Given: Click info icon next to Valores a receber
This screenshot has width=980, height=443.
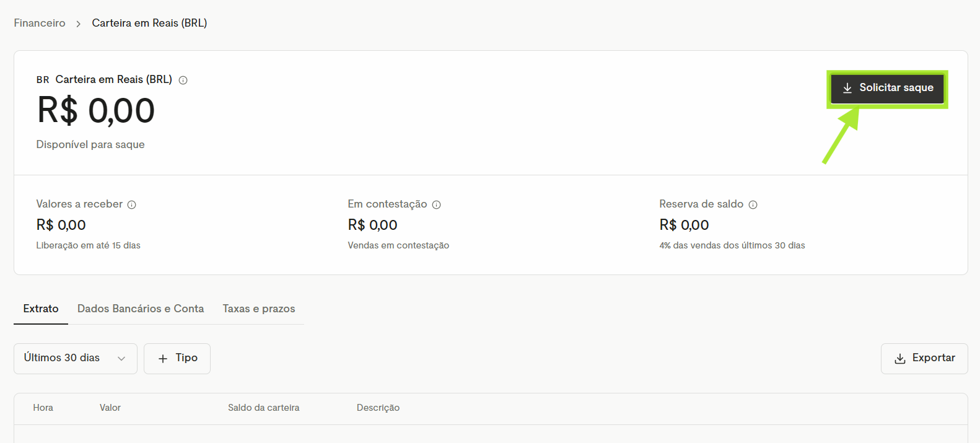Looking at the screenshot, I should (131, 204).
